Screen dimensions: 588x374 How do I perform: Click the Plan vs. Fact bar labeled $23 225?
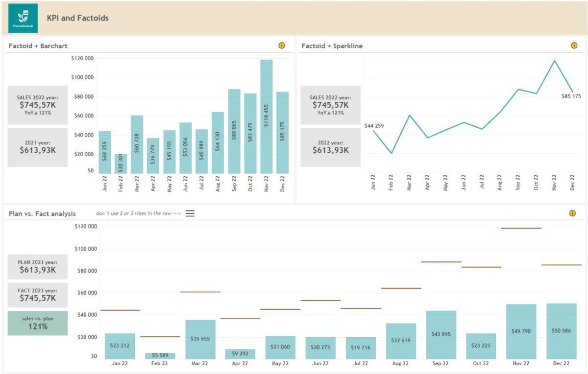[482, 346]
